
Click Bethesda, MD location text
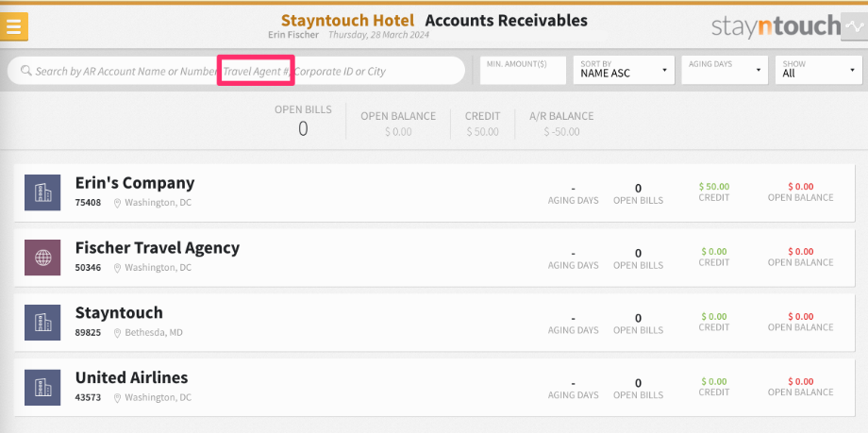coord(154,333)
